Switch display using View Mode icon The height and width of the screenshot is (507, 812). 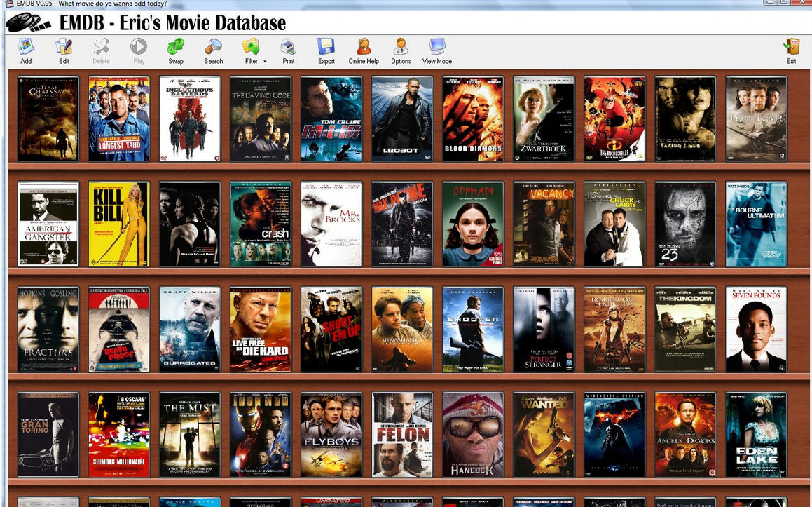[x=437, y=50]
